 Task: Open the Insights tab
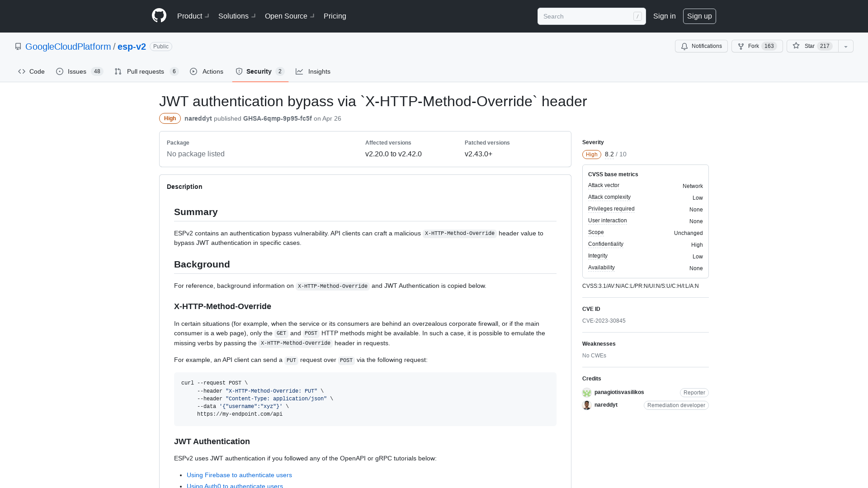[313, 71]
